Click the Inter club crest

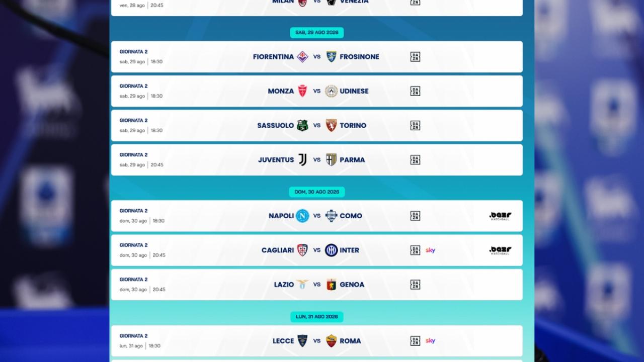click(331, 250)
